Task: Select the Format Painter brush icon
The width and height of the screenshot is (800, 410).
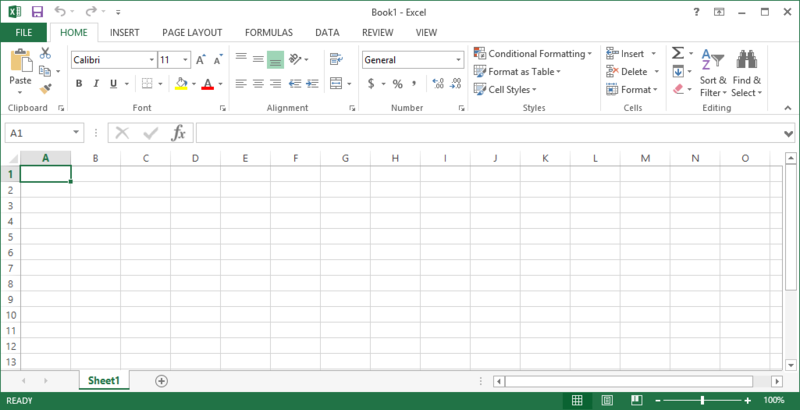Action: (x=45, y=89)
